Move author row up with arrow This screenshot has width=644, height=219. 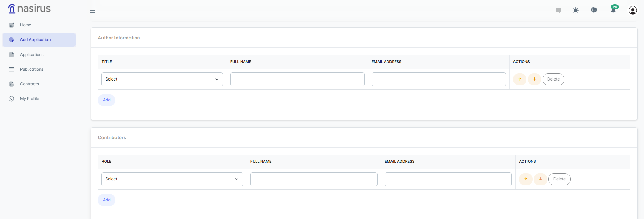[520, 79]
